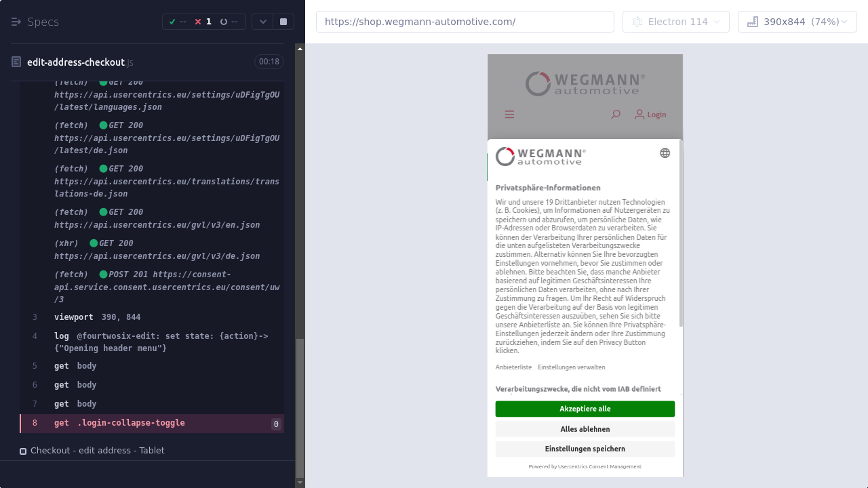The width and height of the screenshot is (868, 488).
Task: Select the 'Checkout - edit address - Tablet' test
Action: pos(97,451)
